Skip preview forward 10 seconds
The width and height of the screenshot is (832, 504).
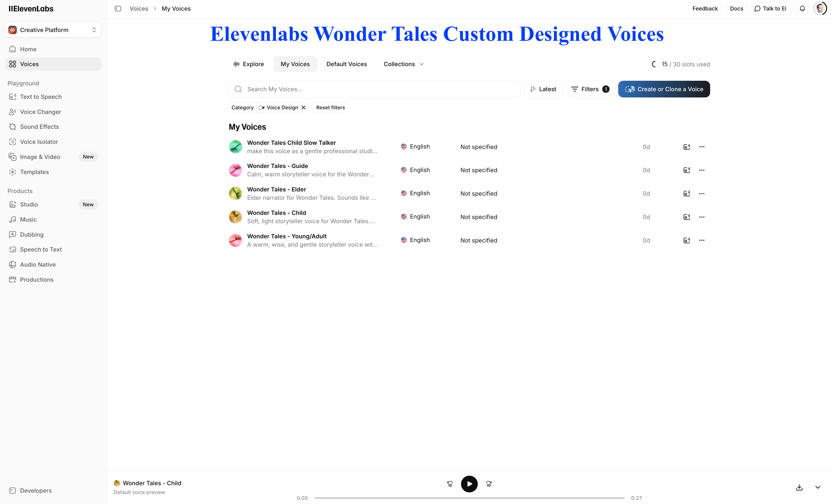[x=489, y=484]
